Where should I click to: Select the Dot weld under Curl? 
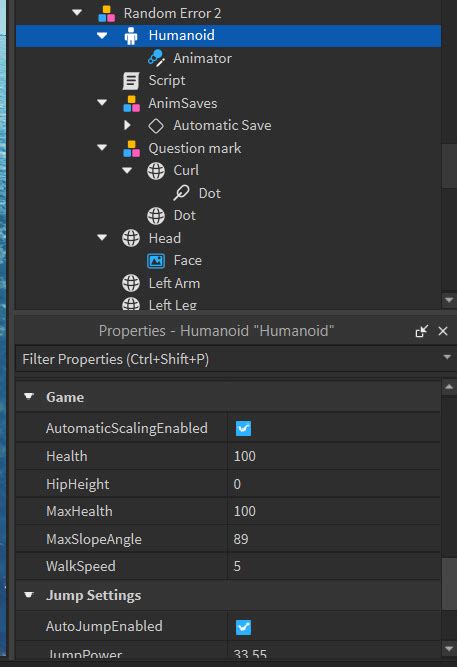point(210,193)
